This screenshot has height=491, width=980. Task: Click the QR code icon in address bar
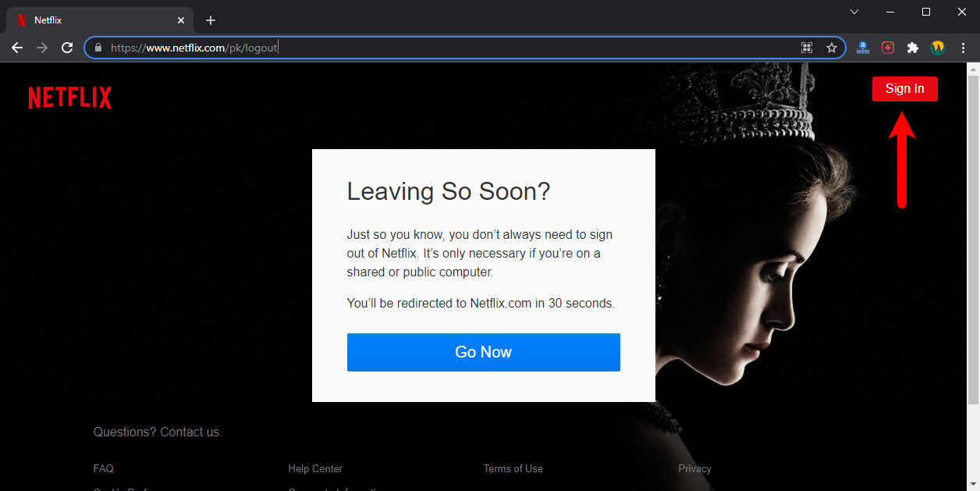807,48
